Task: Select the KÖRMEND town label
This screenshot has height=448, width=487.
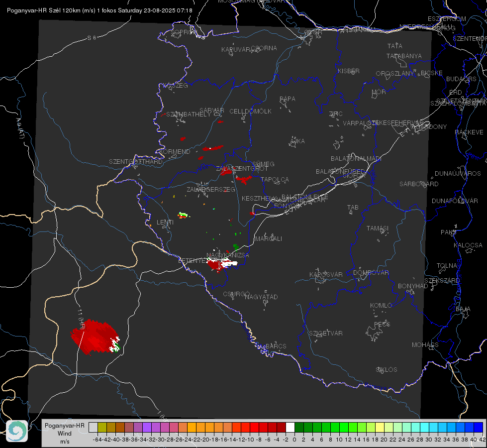Action: (x=175, y=152)
